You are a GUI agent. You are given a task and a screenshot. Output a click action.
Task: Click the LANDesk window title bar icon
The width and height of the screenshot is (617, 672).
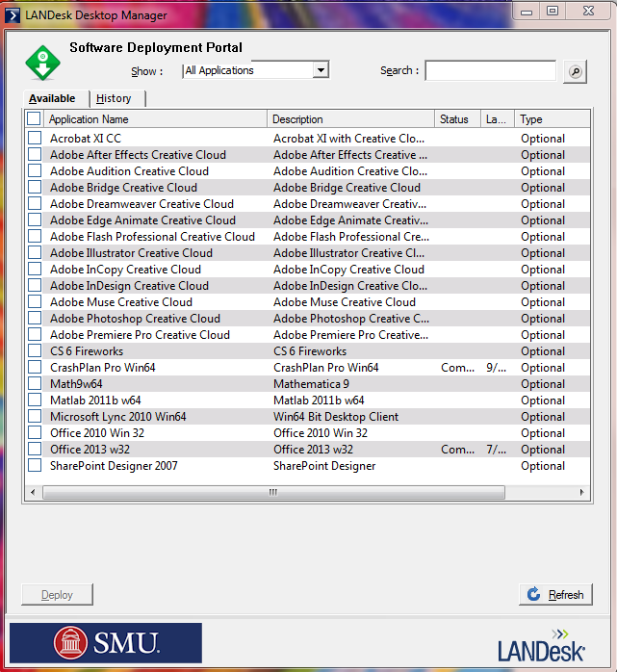[x=14, y=15]
